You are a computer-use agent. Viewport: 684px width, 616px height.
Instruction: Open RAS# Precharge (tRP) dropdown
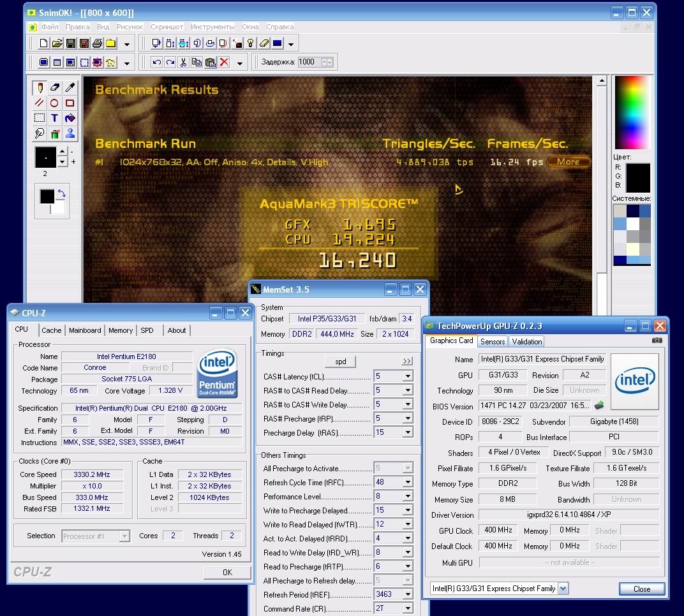(408, 418)
